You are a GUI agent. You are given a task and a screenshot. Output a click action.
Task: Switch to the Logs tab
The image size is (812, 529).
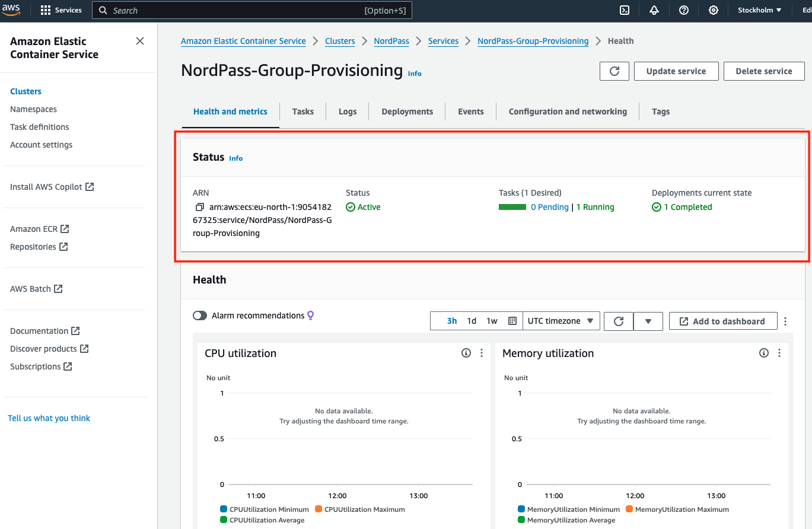click(x=348, y=111)
